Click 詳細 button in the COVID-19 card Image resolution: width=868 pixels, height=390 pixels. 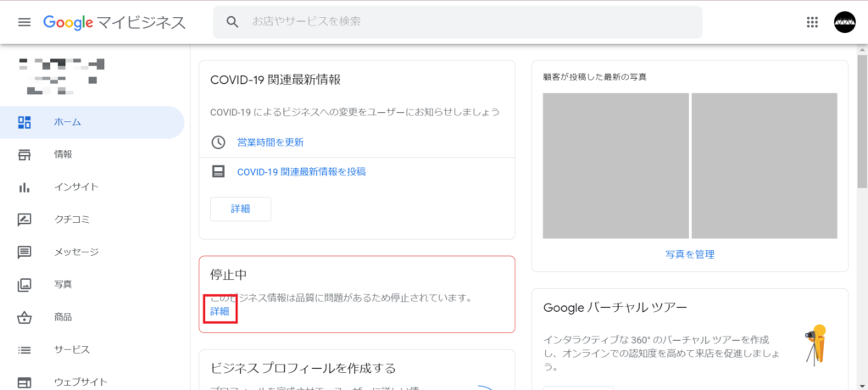pyautogui.click(x=241, y=209)
